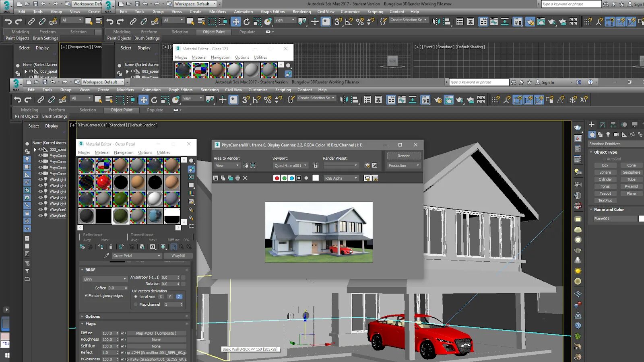This screenshot has height=362, width=644.
Task: Clone the rendered frame with the copy icon
Action: tap(223, 178)
